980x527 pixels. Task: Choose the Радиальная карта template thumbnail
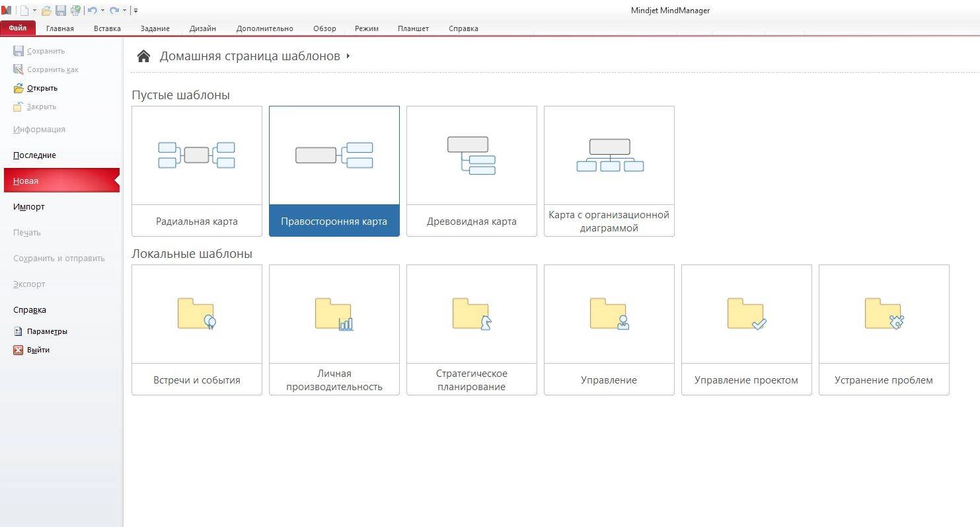click(x=197, y=155)
